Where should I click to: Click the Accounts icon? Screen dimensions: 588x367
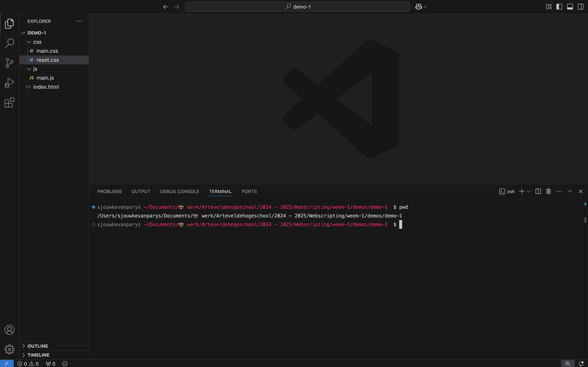(9, 330)
